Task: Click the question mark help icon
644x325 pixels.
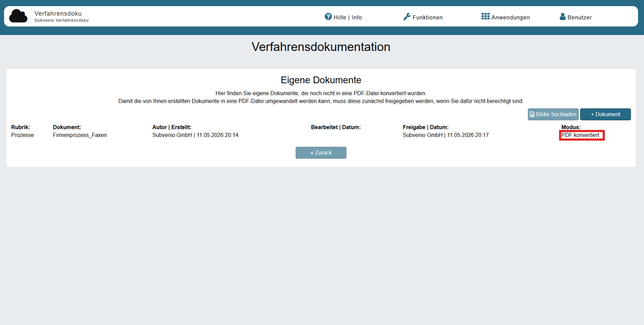Action: (x=328, y=16)
